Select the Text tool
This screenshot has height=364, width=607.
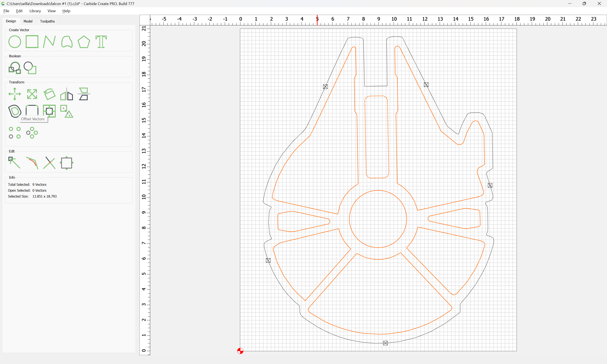[x=101, y=42]
